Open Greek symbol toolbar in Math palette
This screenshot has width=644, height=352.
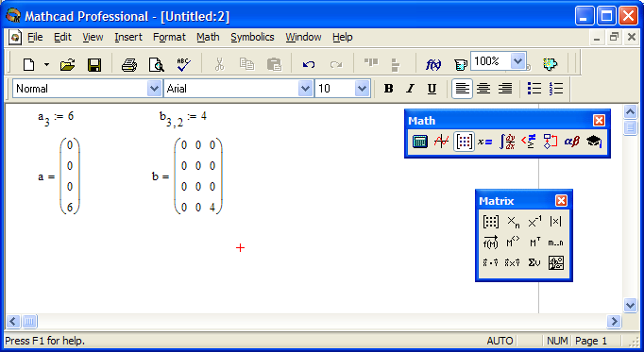click(571, 142)
